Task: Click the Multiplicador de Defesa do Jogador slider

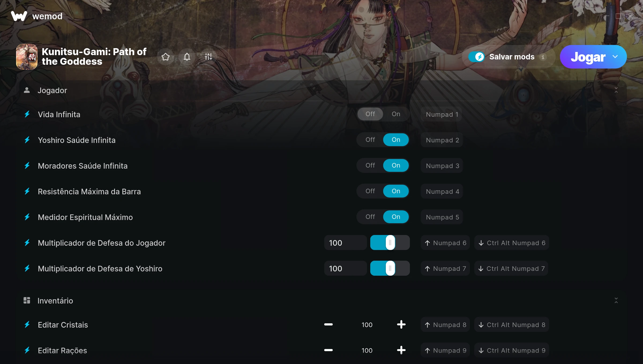Action: pyautogui.click(x=390, y=243)
